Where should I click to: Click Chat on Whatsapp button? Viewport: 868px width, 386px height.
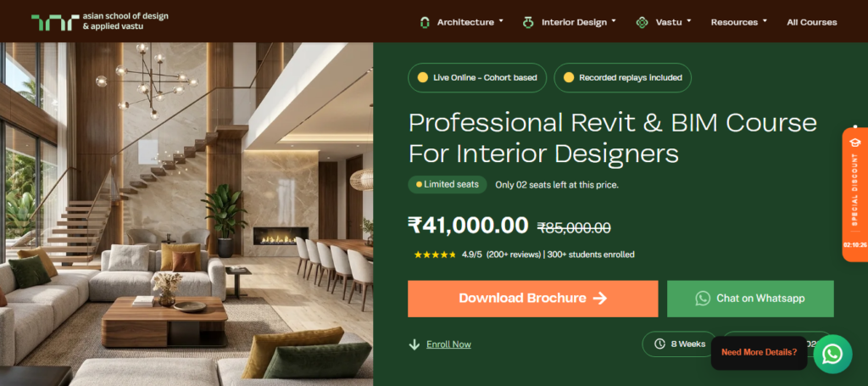coord(750,299)
